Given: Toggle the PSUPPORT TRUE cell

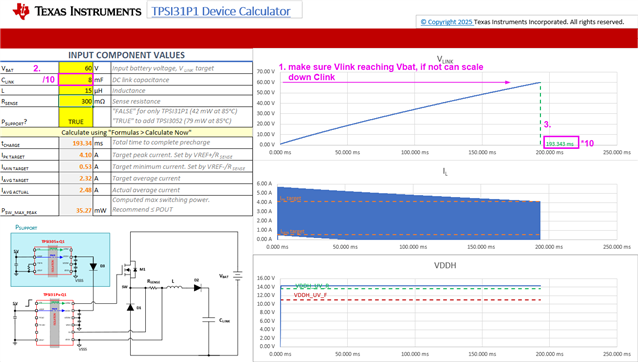Looking at the screenshot, I should (x=76, y=117).
